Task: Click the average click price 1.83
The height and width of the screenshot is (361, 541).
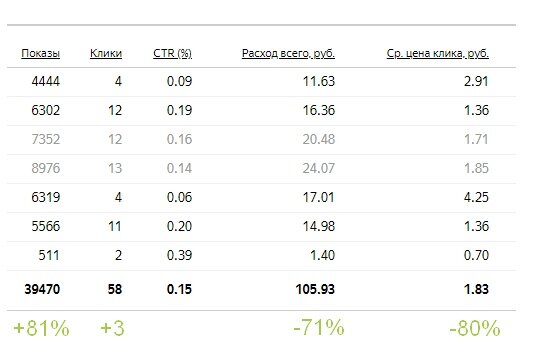Action: (476, 289)
